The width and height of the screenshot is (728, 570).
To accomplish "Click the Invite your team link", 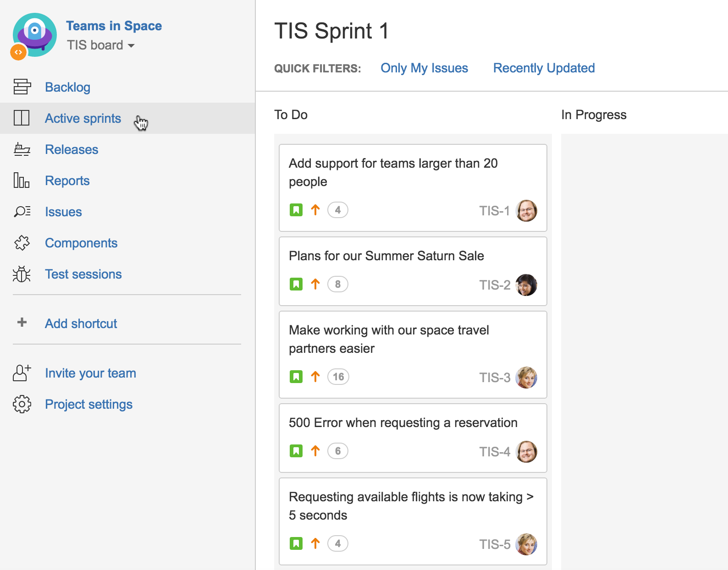I will tap(90, 373).
